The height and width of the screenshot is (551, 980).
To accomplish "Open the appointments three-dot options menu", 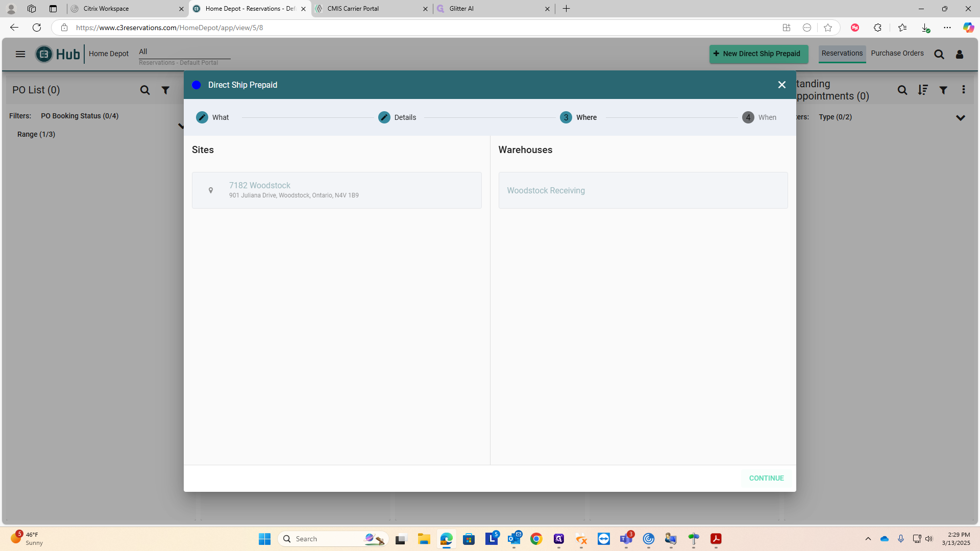I will pos(963,90).
